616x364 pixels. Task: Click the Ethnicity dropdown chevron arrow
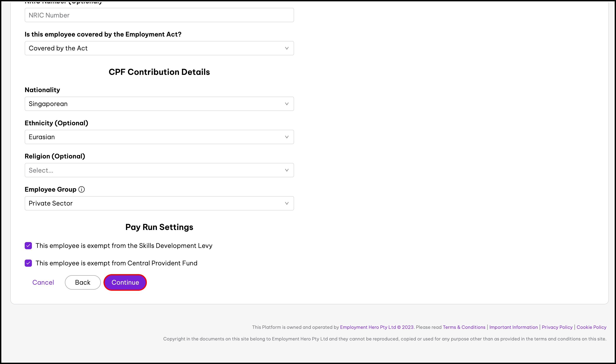click(287, 137)
